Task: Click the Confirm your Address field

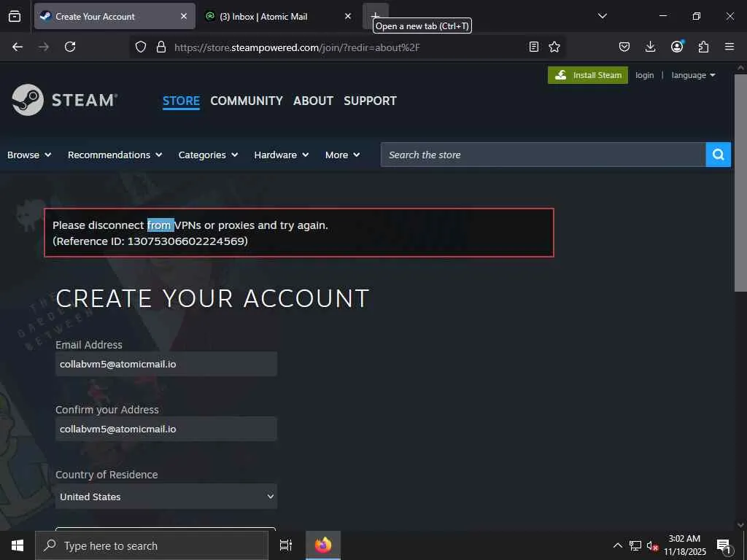Action: click(x=166, y=429)
